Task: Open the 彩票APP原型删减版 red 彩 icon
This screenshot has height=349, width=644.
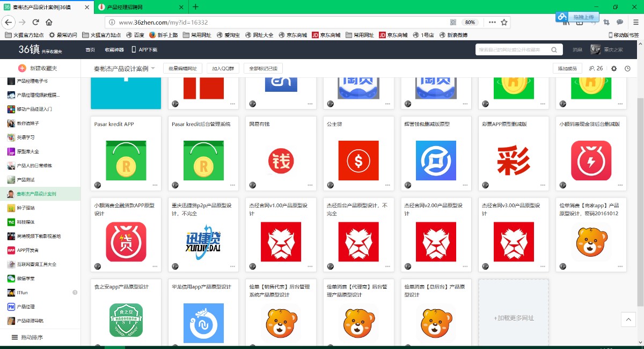Action: coord(514,160)
